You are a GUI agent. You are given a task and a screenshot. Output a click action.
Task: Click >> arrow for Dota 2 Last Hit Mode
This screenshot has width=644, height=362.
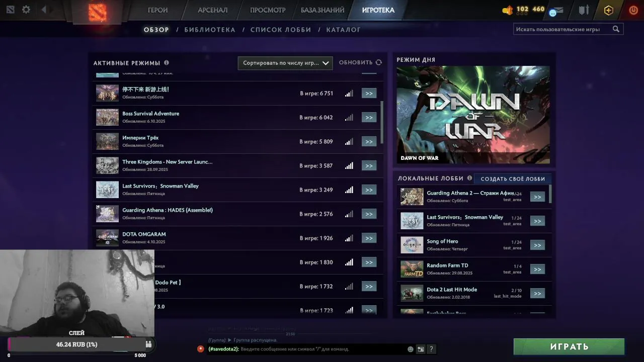[x=537, y=293]
